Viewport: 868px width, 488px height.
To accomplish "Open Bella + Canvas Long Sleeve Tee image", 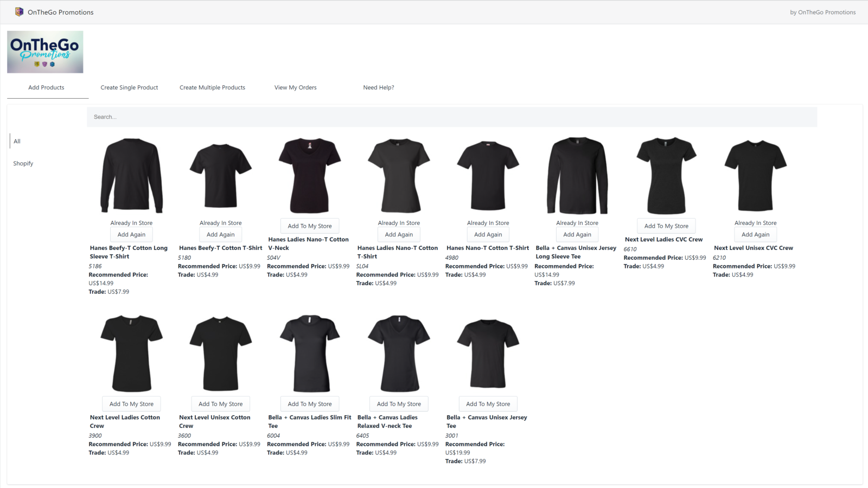I will coord(577,176).
